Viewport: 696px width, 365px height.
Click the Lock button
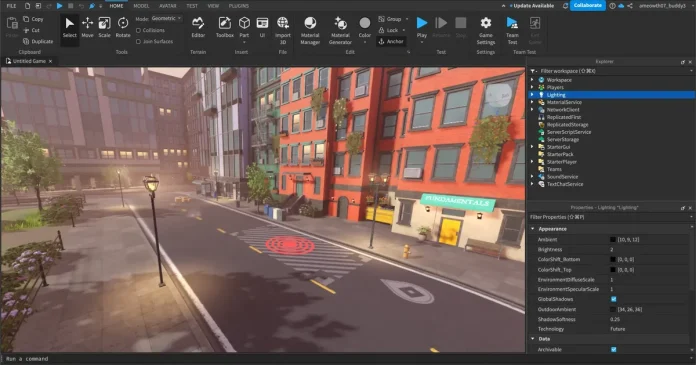pyautogui.click(x=389, y=30)
